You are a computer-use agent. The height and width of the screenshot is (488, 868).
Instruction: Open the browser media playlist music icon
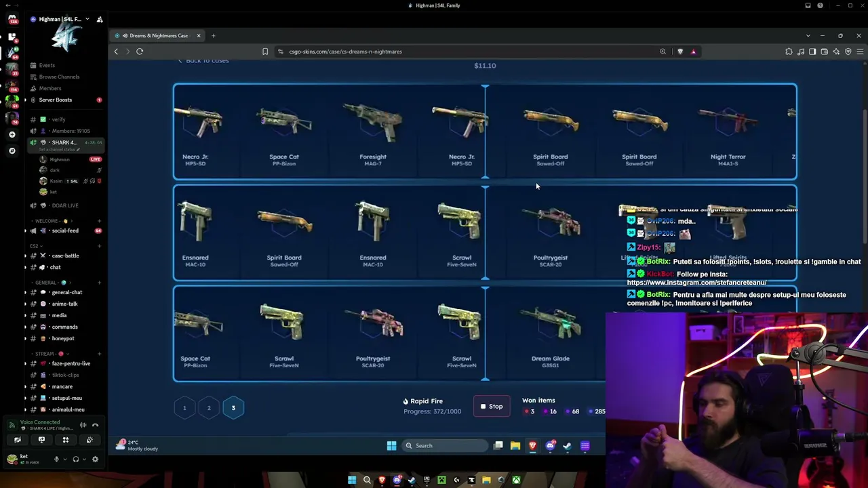coord(801,52)
